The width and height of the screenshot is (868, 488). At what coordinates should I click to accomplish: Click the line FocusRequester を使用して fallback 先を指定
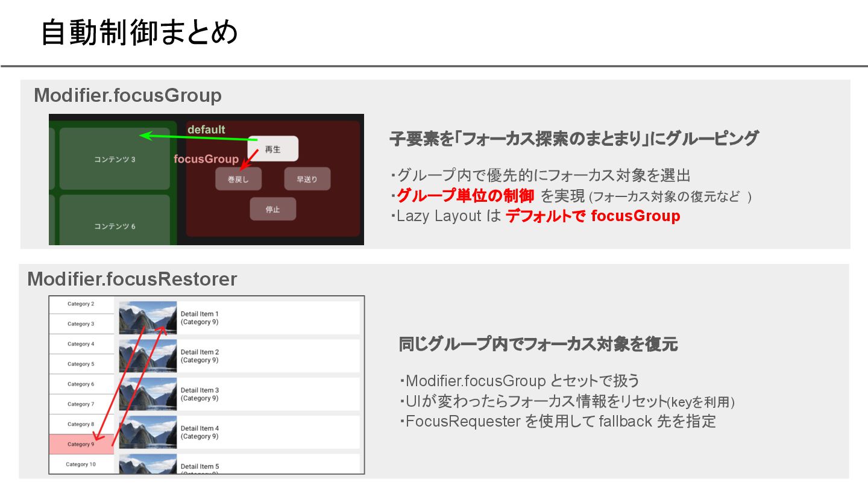coord(558,421)
